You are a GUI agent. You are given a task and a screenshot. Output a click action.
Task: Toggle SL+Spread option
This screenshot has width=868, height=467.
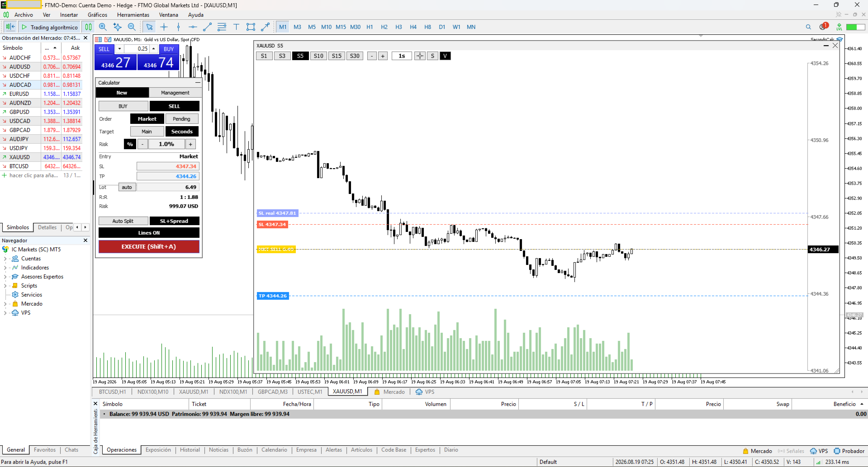(x=174, y=221)
